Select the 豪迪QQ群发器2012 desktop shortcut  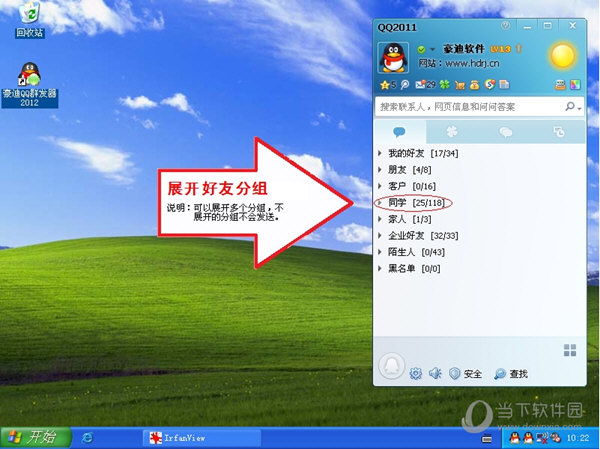click(x=29, y=85)
